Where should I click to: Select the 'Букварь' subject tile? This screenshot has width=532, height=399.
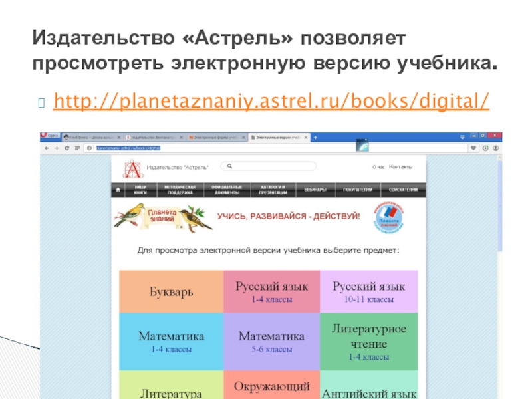(172, 291)
